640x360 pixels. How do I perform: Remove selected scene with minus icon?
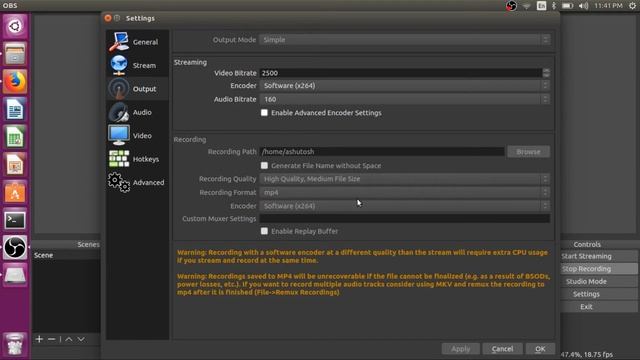51,339
